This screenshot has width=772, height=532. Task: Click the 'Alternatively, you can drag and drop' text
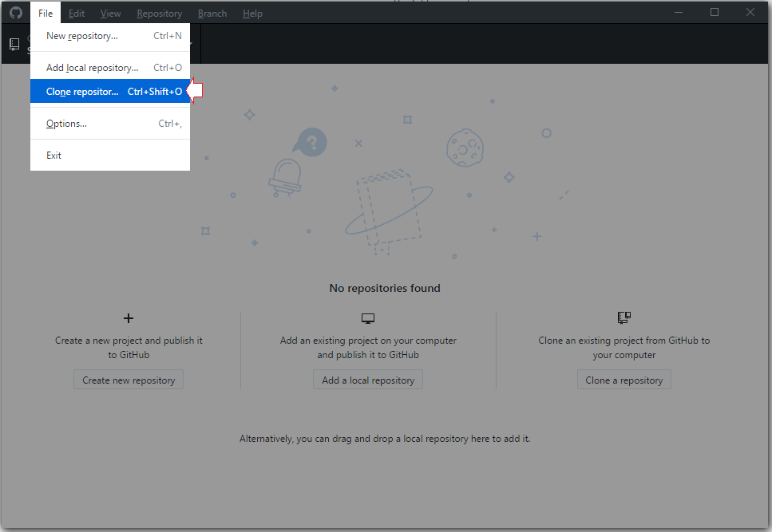[385, 439]
